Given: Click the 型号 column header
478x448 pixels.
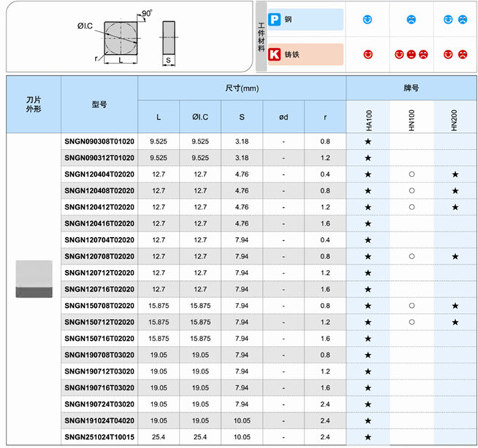Looking at the screenshot, I should coord(99,104).
